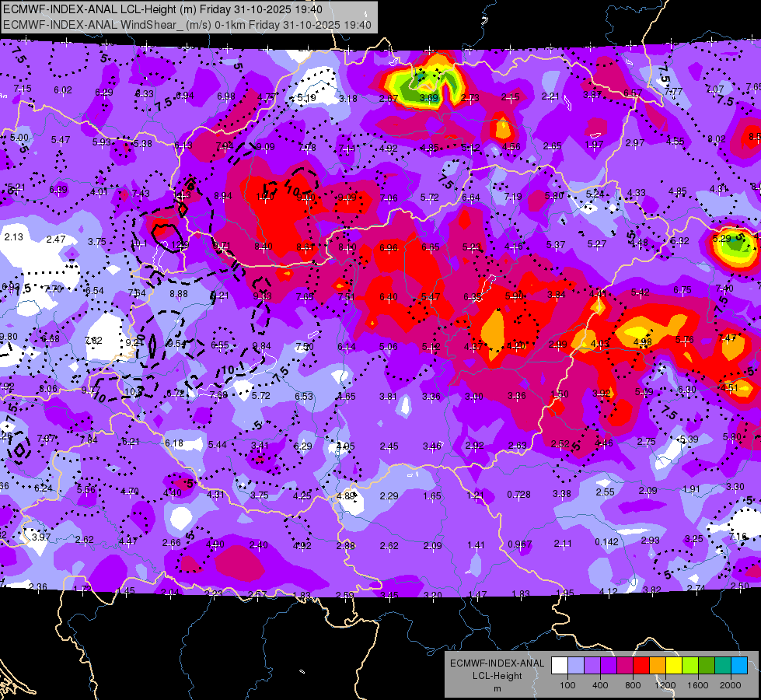The image size is (761, 700).
Task: Click the map value 6.02
Action: point(63,90)
